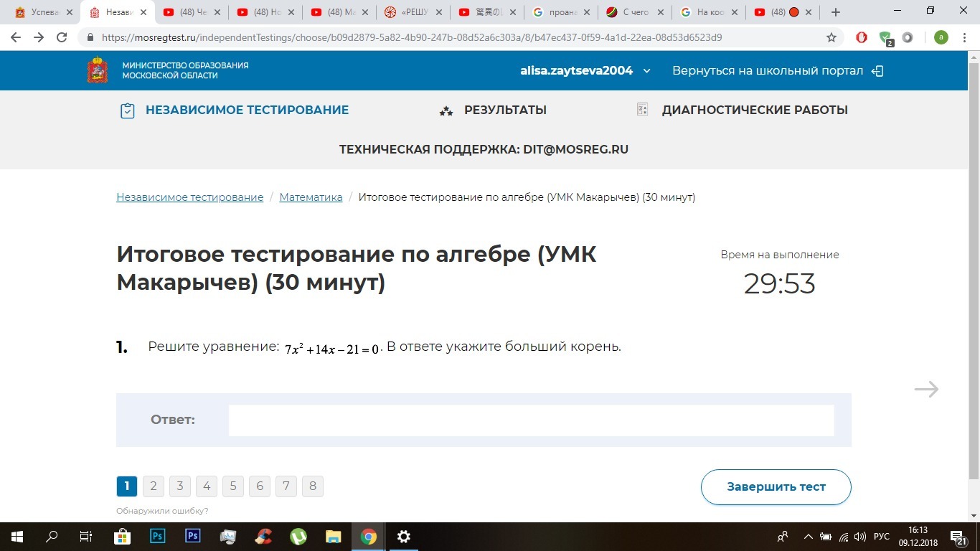This screenshot has width=980, height=551.
Task: Switch to the '(48) Че' YouTube tab
Action: pos(190,12)
